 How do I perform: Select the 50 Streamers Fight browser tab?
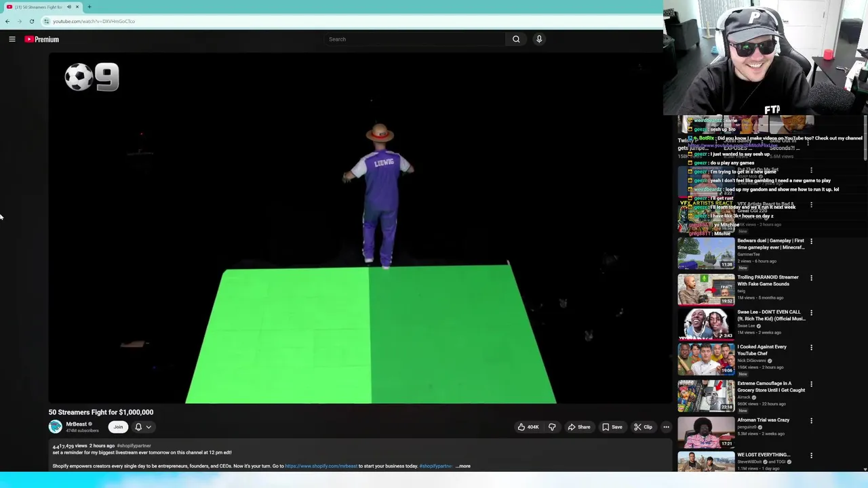pos(42,7)
